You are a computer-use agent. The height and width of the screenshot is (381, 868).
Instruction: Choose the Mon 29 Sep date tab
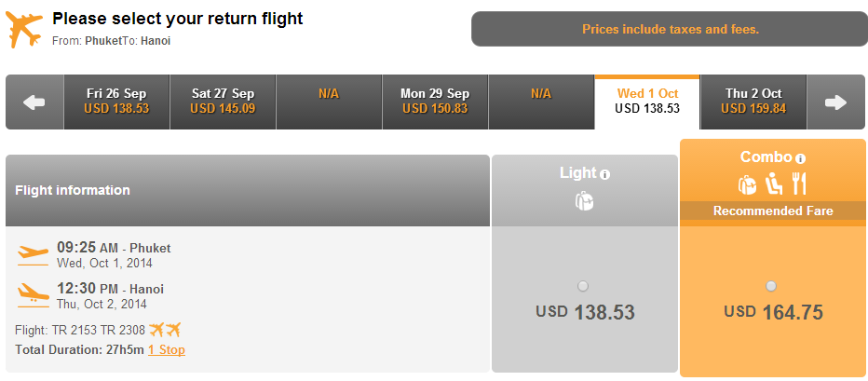pos(435,102)
